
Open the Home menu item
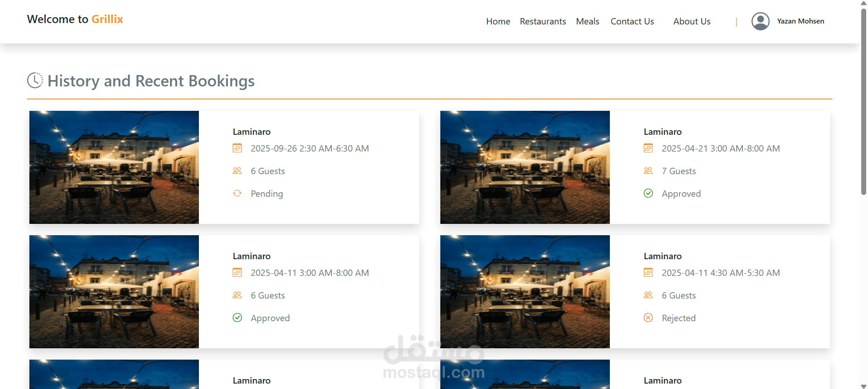[x=498, y=21]
